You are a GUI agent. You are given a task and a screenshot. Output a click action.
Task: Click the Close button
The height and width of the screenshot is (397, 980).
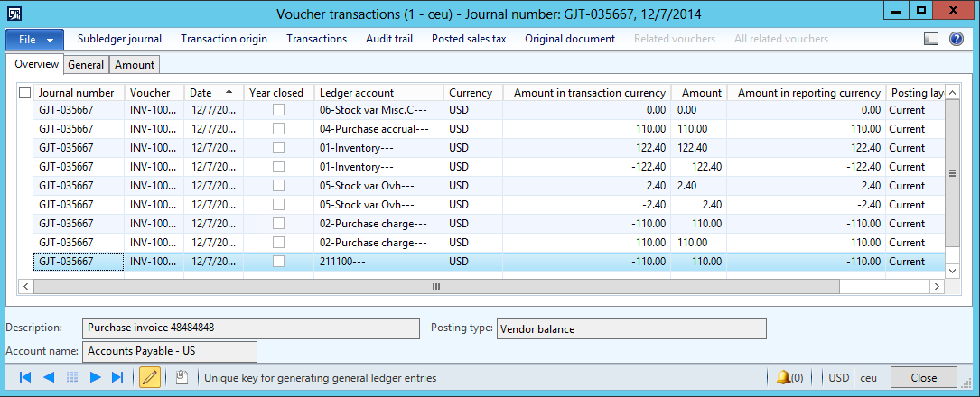923,378
